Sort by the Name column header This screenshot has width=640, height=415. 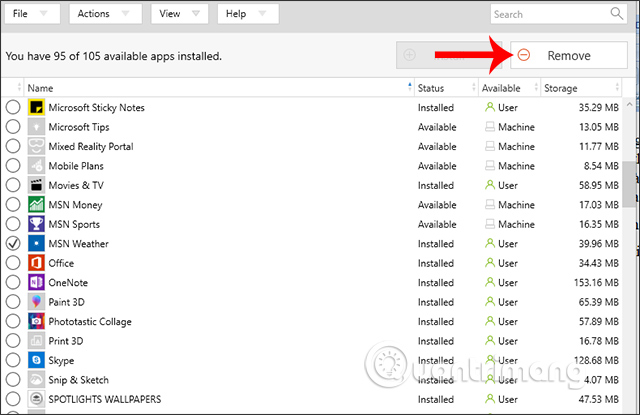click(219, 88)
